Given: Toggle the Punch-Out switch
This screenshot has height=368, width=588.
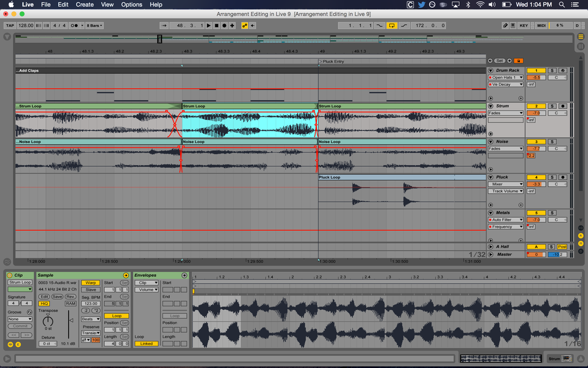Looking at the screenshot, I should click(404, 25).
